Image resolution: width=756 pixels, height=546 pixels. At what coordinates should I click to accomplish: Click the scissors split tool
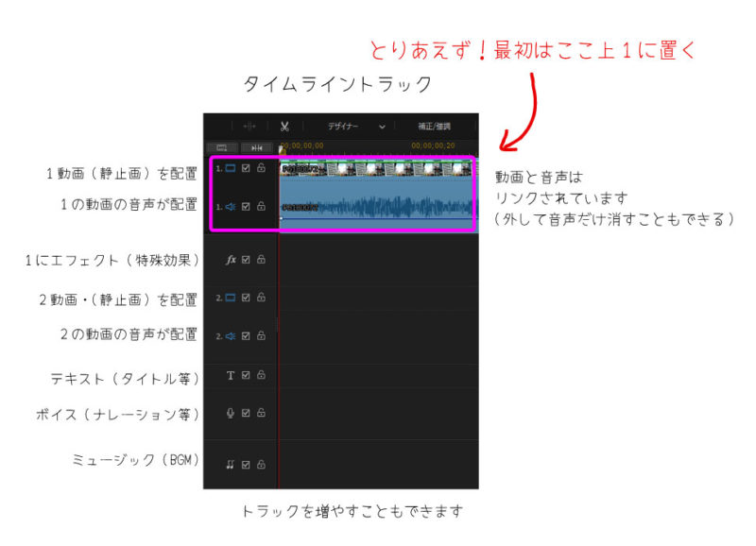point(283,126)
